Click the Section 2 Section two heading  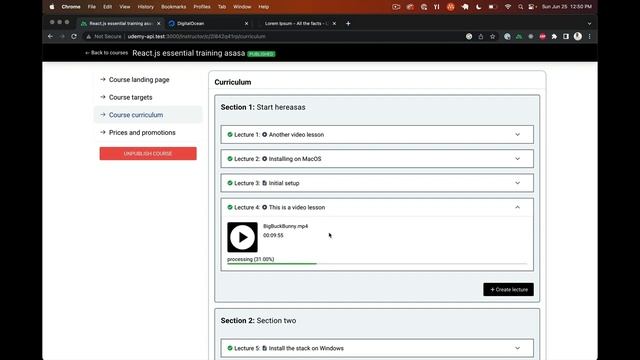[258, 320]
